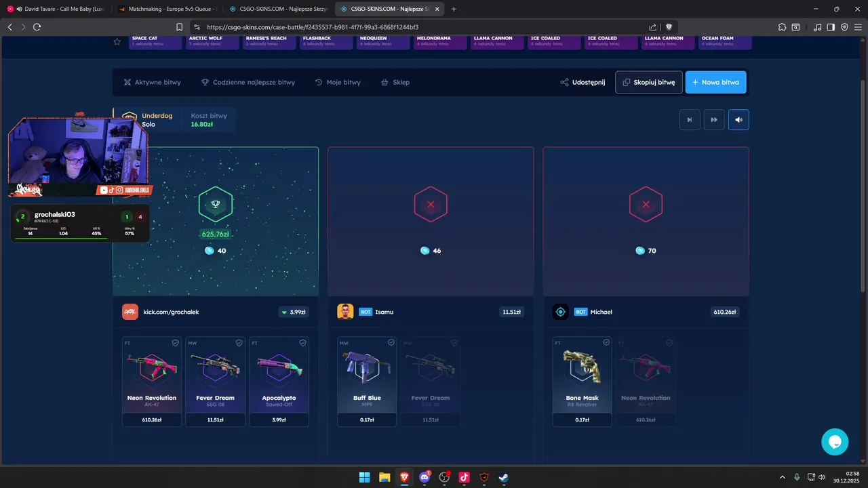Click the star favorites icon beside Space Cat
868x488 pixels.
117,41
